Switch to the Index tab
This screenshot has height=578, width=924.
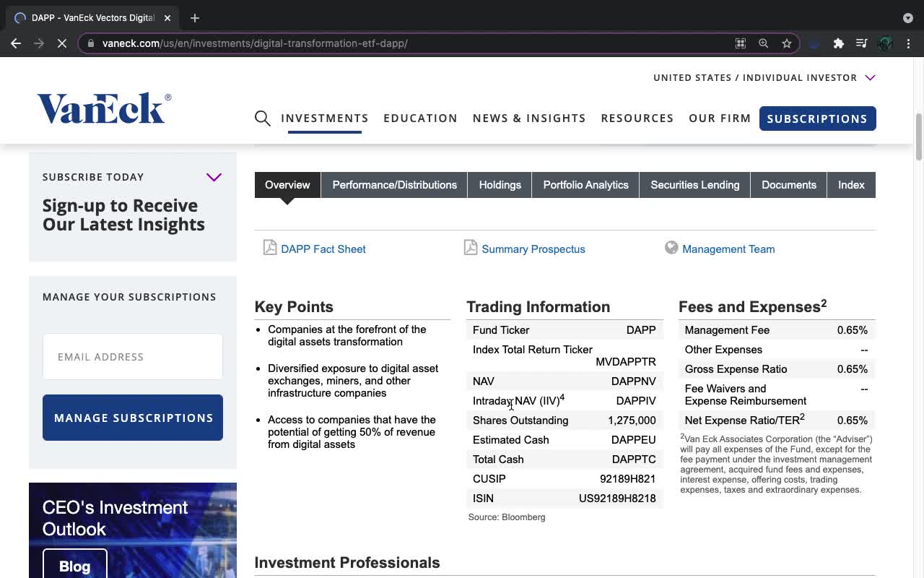(851, 185)
